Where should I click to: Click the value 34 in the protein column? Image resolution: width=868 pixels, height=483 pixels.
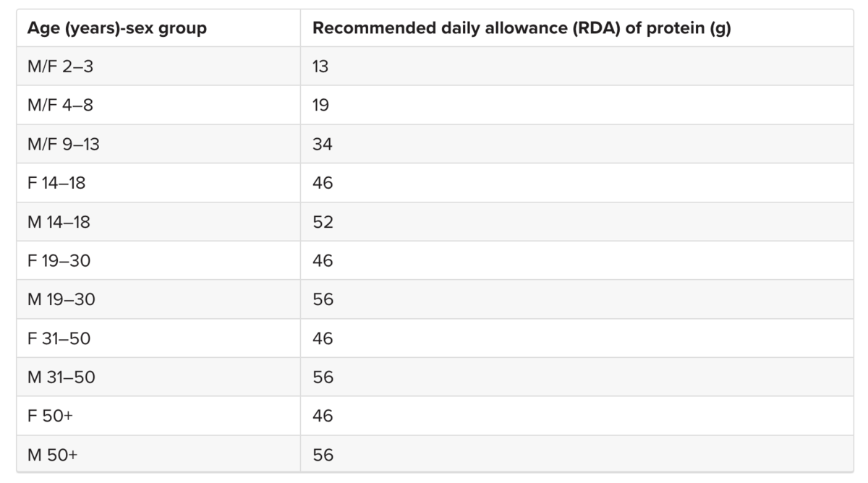pyautogui.click(x=323, y=145)
